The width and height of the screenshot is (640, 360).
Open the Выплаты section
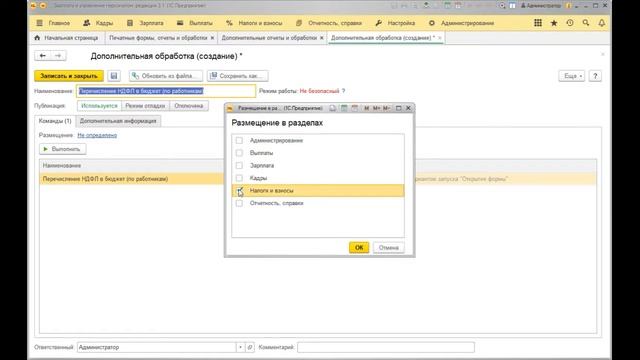(x=195, y=23)
